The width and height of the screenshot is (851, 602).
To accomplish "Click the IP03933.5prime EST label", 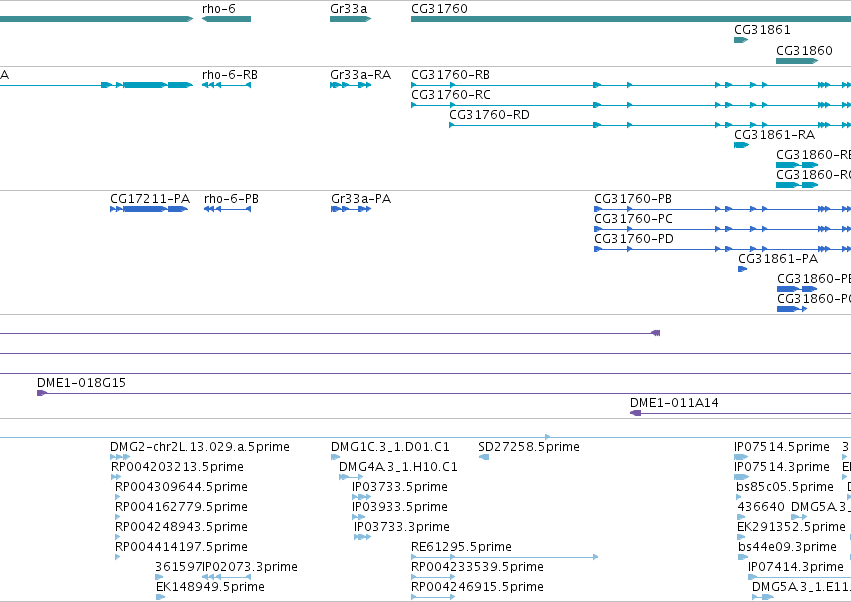I will click(400, 508).
